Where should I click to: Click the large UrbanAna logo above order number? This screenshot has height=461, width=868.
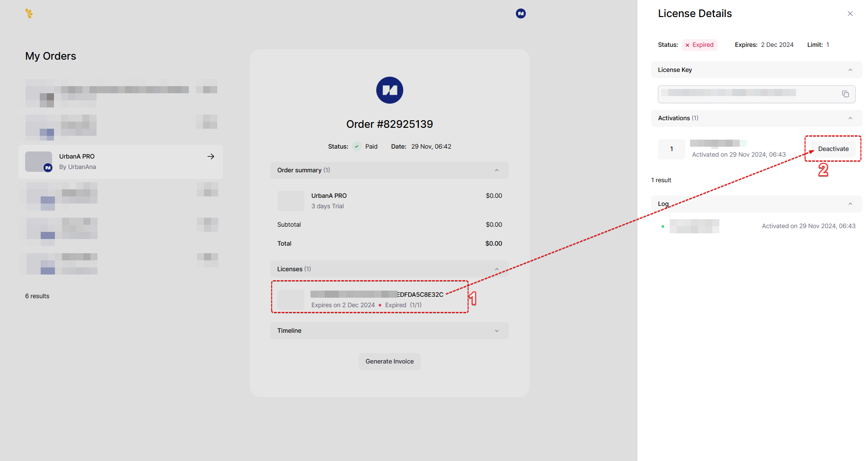390,90
